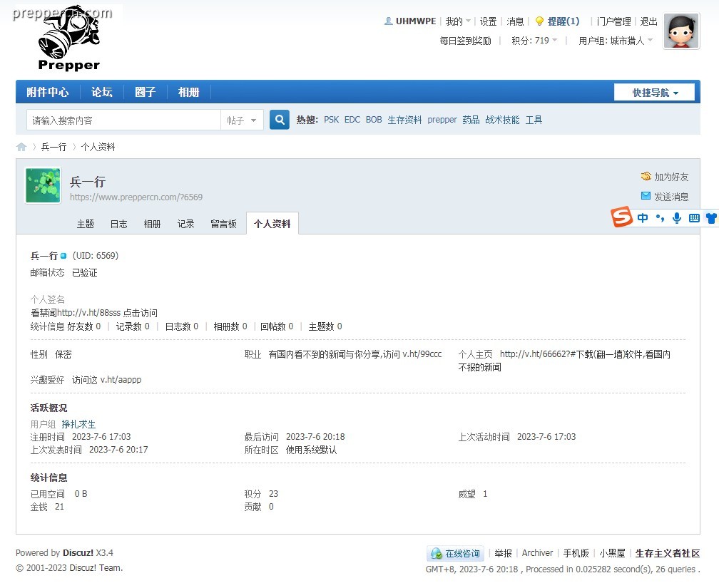The image size is (719, 588).
Task: Switch to the 日志 profile tab
Action: pyautogui.click(x=118, y=224)
